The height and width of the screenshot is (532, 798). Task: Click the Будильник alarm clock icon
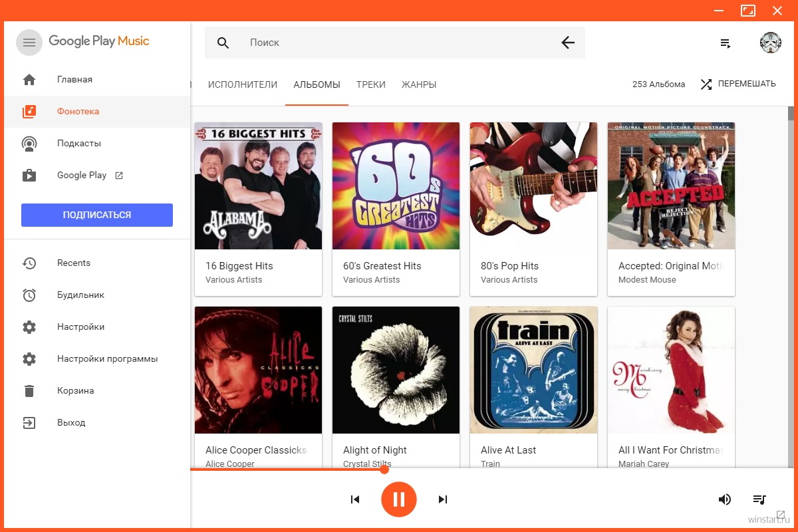tap(29, 295)
